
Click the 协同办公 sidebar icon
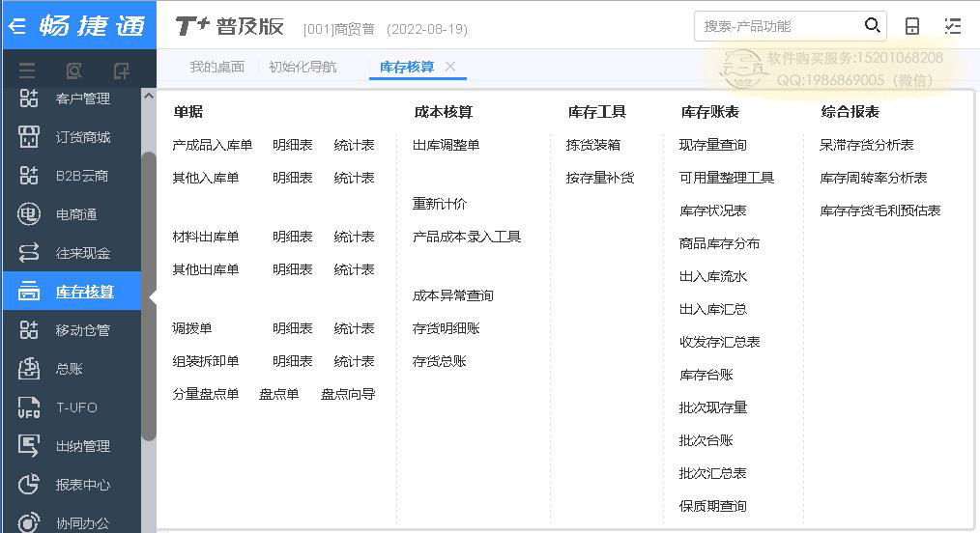point(29,523)
